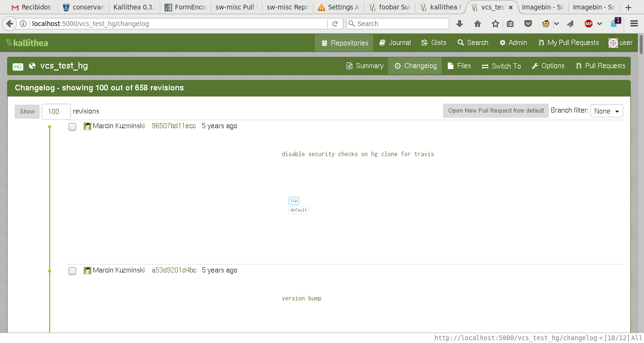Go to the browser home page icon

point(477,24)
